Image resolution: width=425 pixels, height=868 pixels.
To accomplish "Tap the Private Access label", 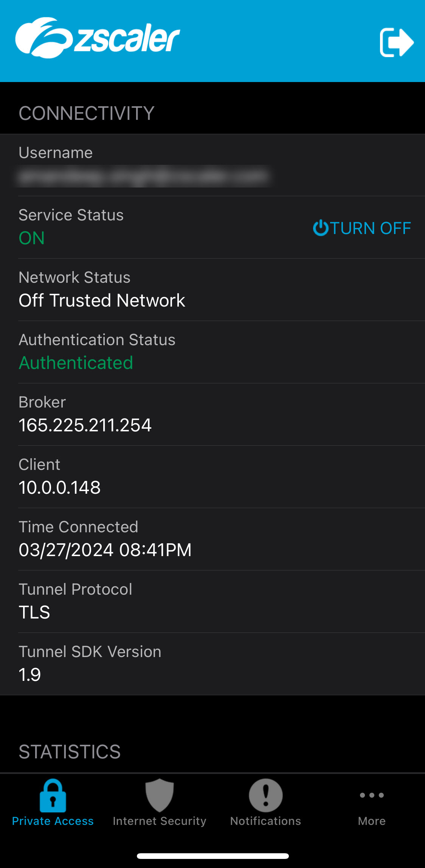I will (53, 821).
